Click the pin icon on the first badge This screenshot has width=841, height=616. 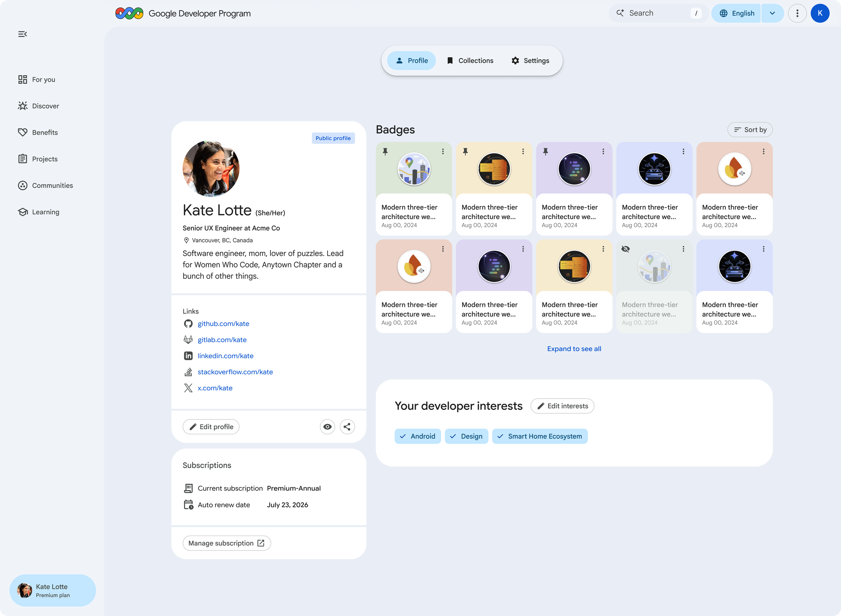[x=385, y=151]
